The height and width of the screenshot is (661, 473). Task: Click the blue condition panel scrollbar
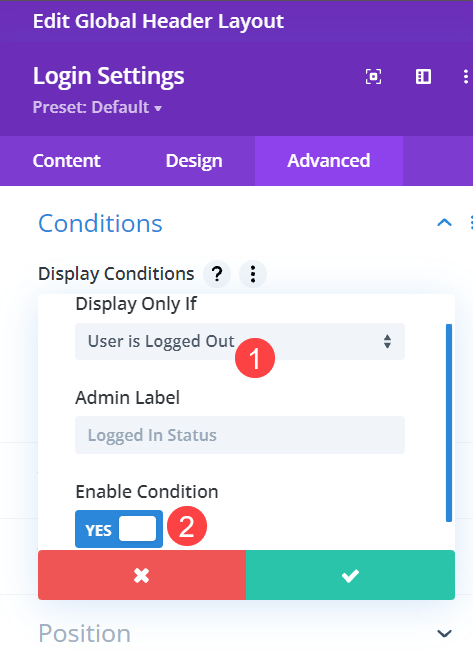(x=449, y=423)
